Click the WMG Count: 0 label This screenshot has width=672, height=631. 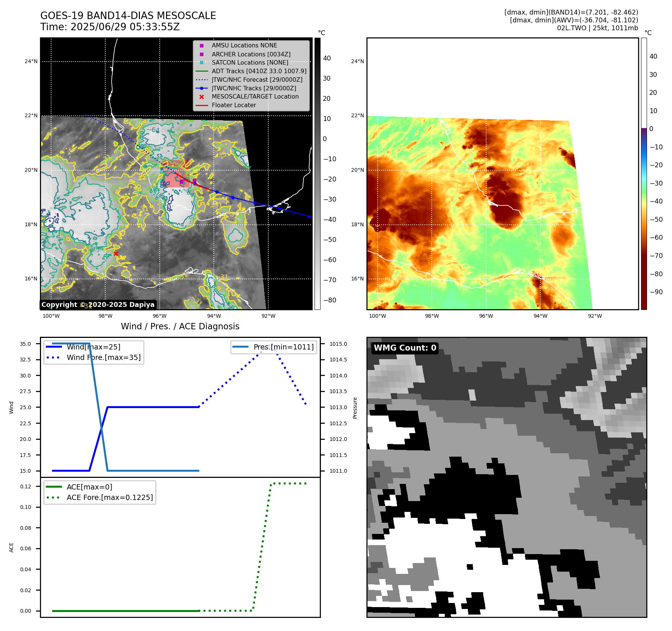coord(405,348)
